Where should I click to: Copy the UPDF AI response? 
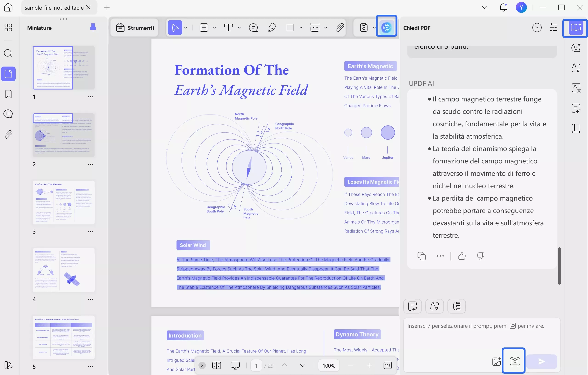pos(421,256)
